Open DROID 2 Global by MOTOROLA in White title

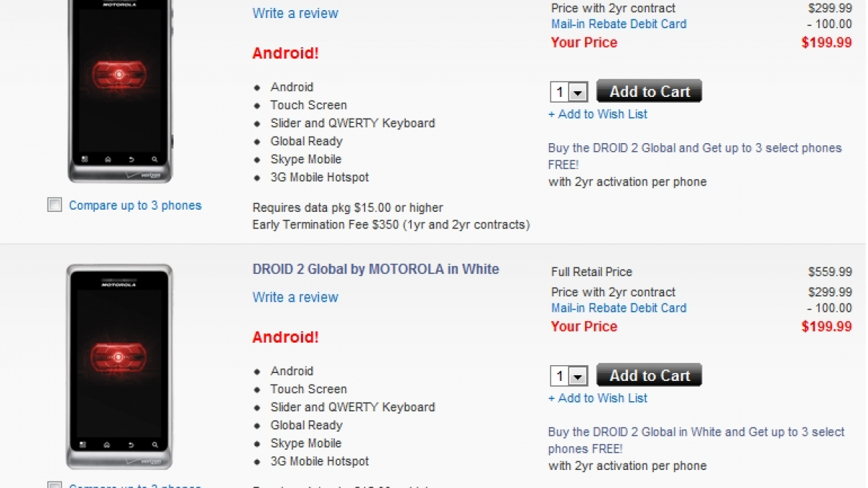375,269
